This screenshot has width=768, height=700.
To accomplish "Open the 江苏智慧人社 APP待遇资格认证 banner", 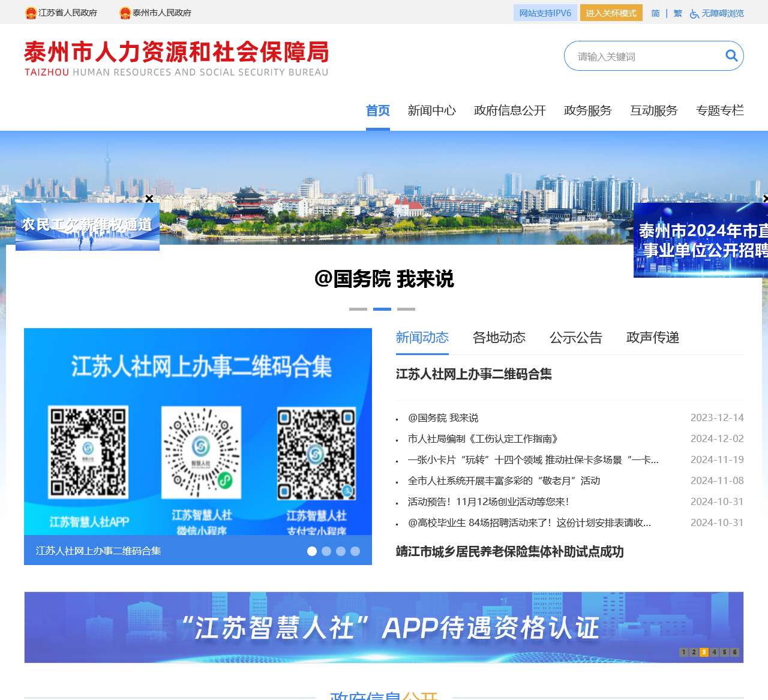I will (x=384, y=627).
